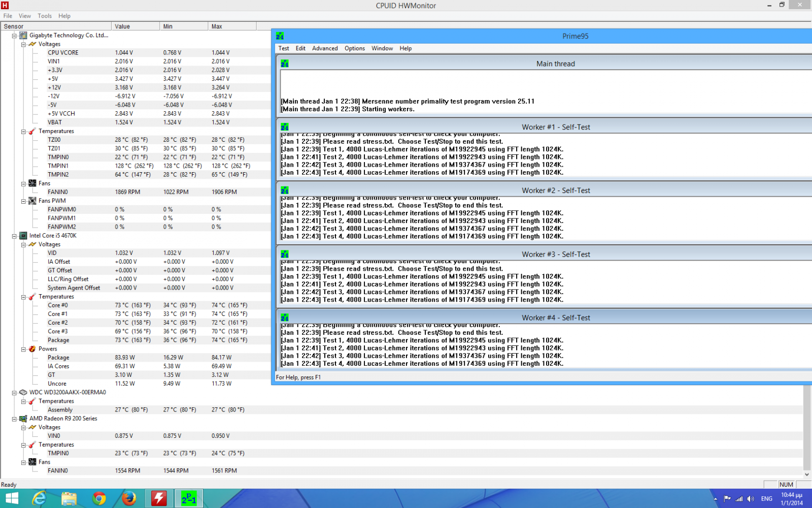Open the Prime95 Help menu
This screenshot has height=508, width=812.
click(x=405, y=48)
